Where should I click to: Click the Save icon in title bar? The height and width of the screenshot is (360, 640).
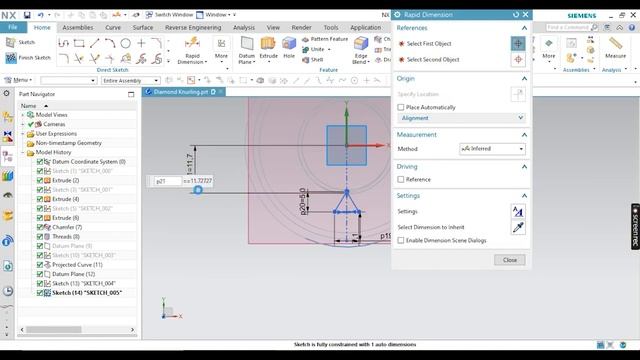(x=27, y=15)
